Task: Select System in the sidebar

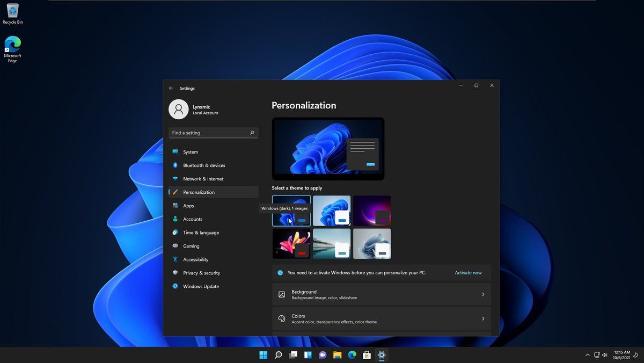Action: point(191,152)
